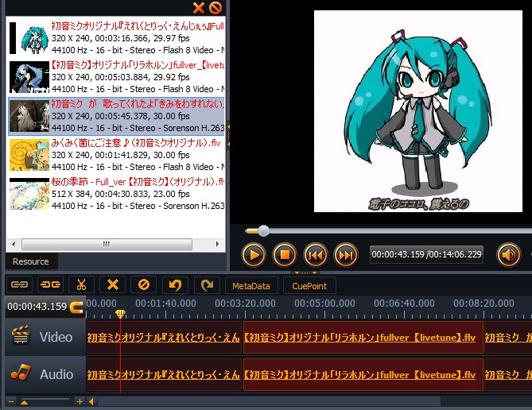Click the playhead marker on timeline ruler

pyautogui.click(x=120, y=314)
